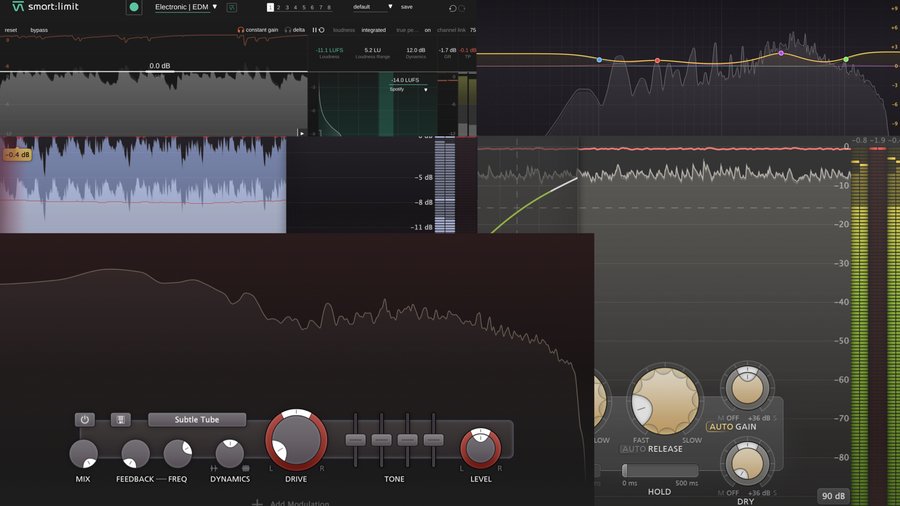Click the redo arrow in smart:limit
This screenshot has height=506, width=900.
462,8
